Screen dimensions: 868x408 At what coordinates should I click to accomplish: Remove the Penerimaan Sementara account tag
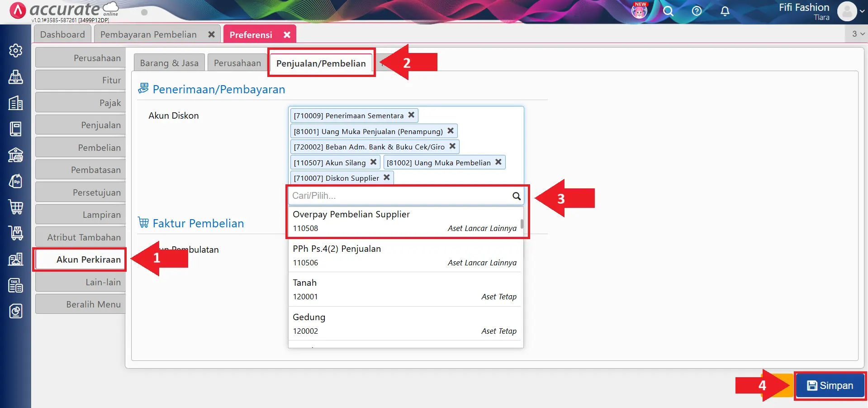click(x=411, y=115)
